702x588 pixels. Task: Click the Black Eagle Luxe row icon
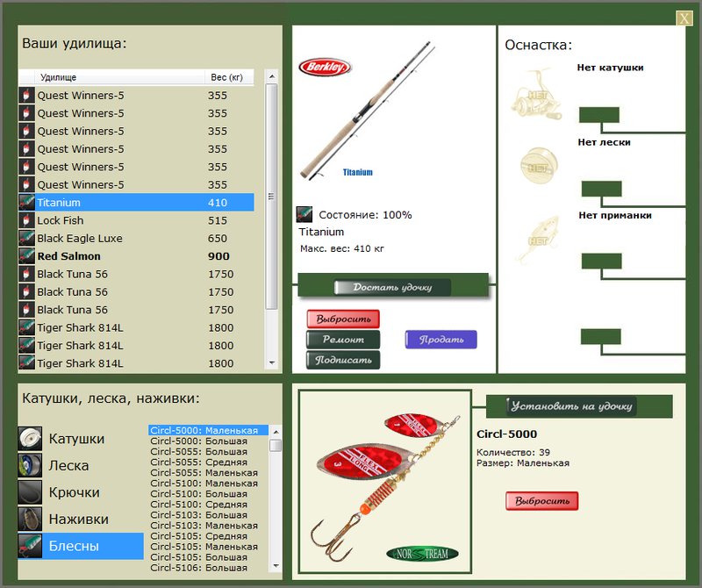click(x=26, y=238)
